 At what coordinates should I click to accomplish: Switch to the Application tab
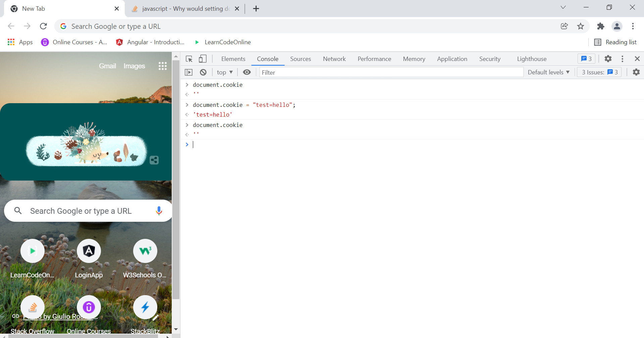452,59
